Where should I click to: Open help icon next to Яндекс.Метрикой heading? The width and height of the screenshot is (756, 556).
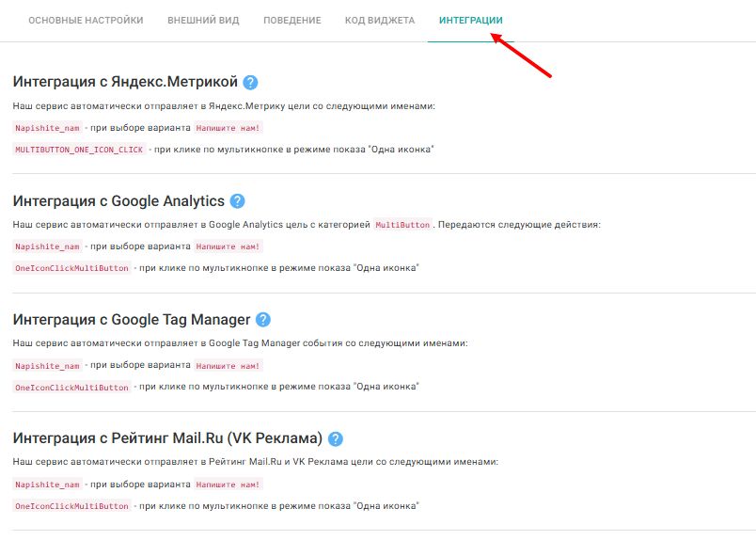point(250,83)
